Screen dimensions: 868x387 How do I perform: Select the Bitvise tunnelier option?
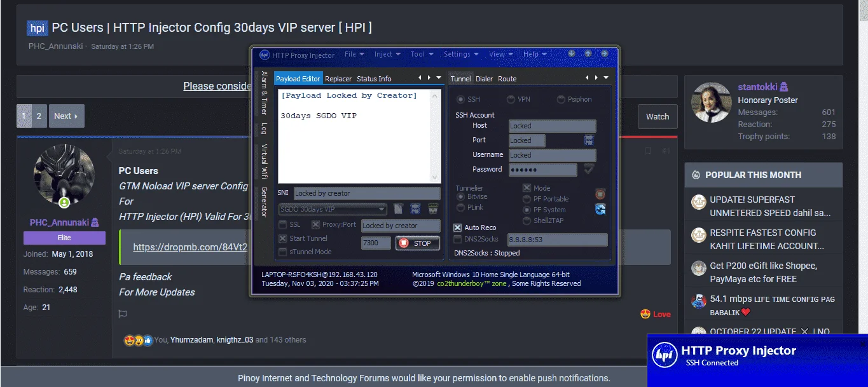point(460,197)
